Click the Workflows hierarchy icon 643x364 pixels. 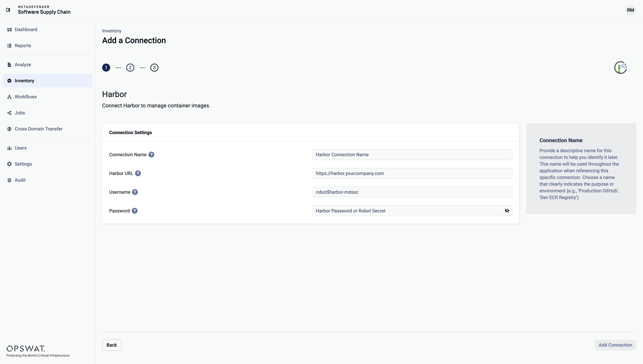pos(9,97)
